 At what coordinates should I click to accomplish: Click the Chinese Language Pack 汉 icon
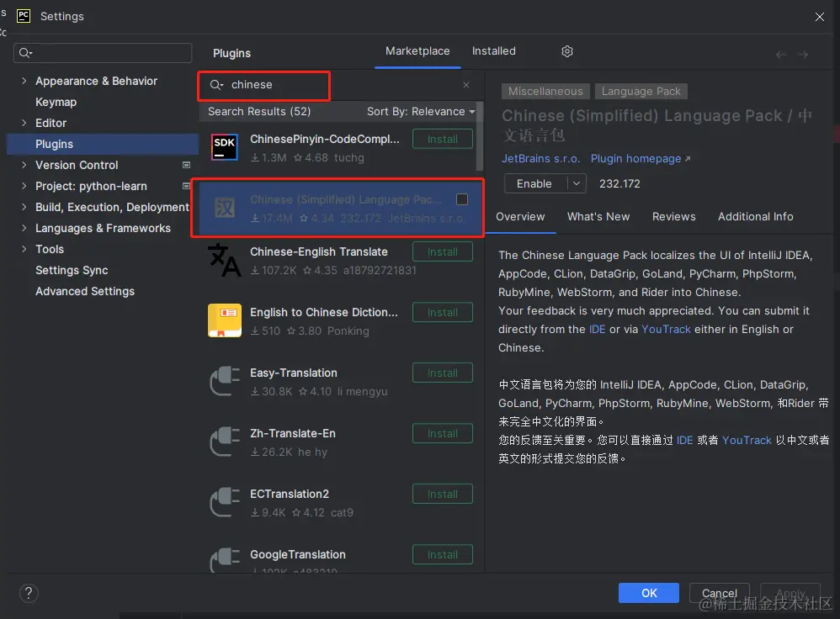coord(225,208)
